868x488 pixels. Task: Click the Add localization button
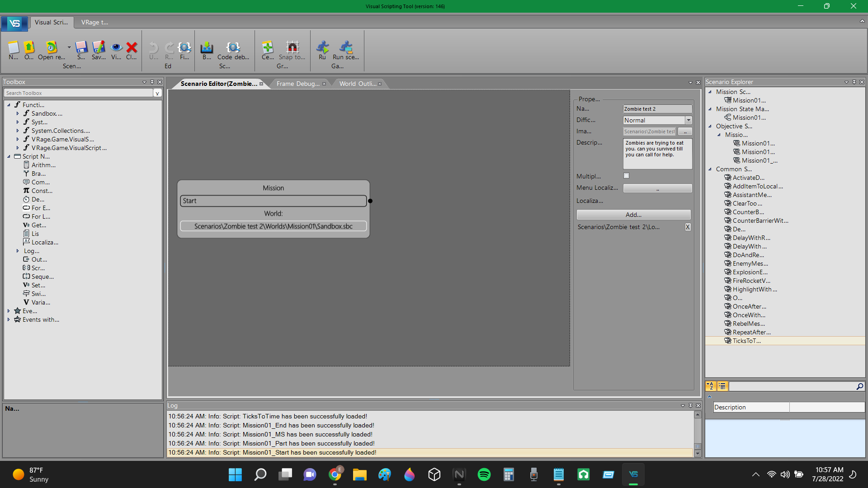[x=633, y=215]
